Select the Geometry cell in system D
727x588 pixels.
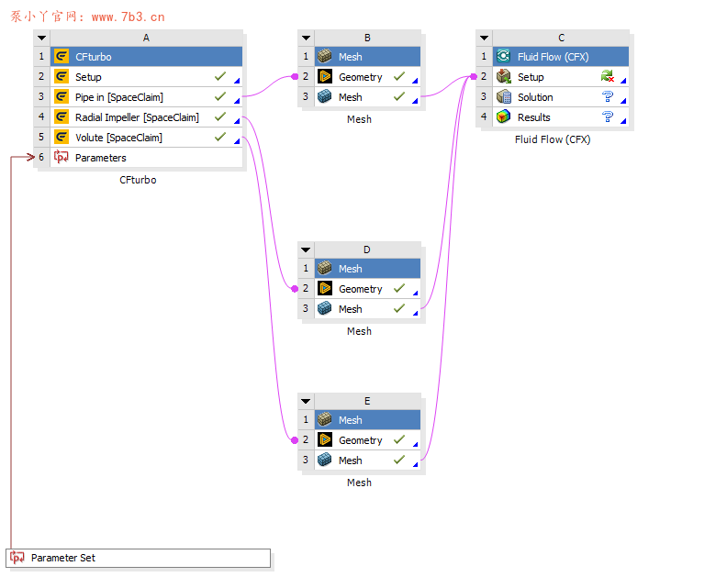point(368,288)
